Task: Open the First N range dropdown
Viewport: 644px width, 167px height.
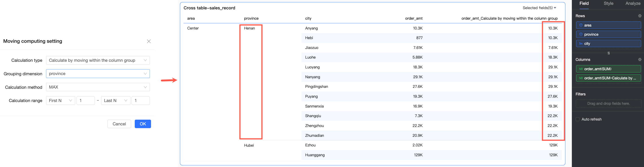Action: [61, 101]
